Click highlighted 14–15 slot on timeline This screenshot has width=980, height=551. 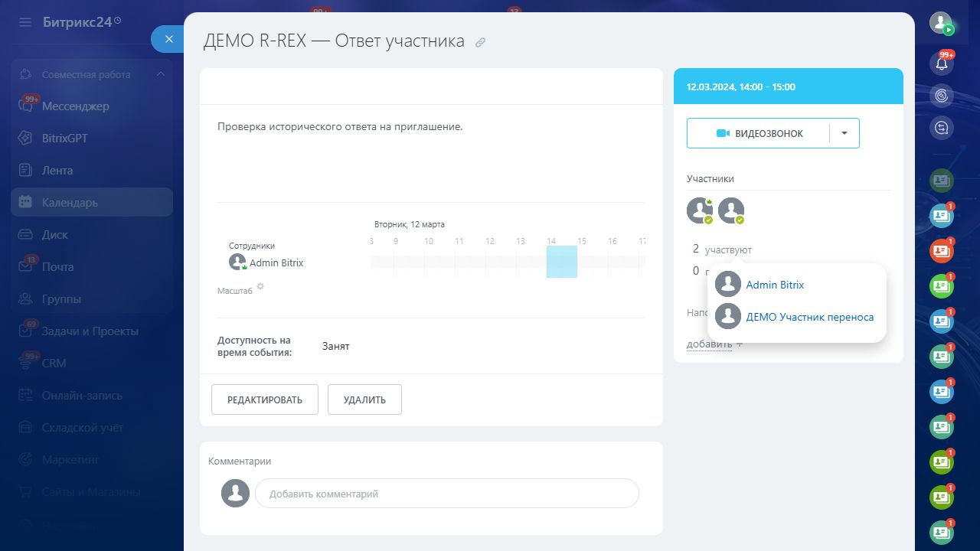coord(562,262)
